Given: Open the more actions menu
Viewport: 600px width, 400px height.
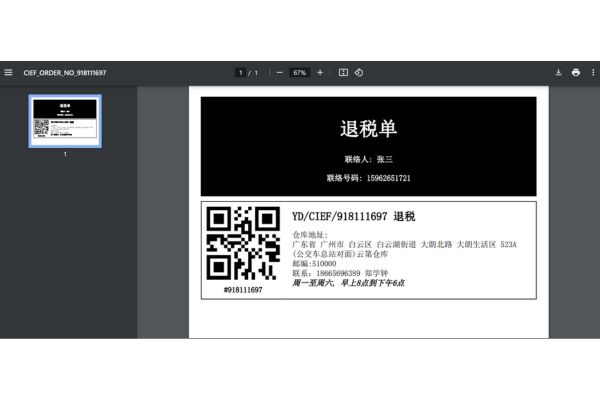Looking at the screenshot, I should tap(593, 72).
